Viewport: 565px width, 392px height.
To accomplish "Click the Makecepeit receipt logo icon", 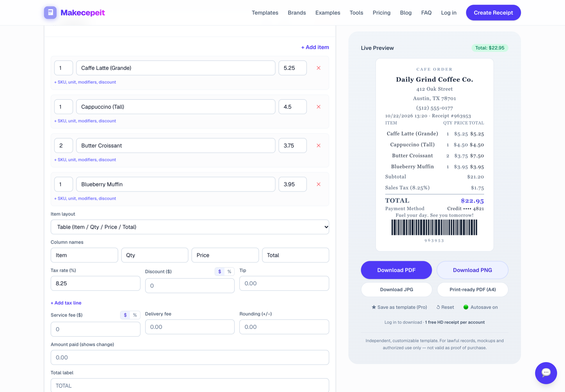I will (x=50, y=13).
